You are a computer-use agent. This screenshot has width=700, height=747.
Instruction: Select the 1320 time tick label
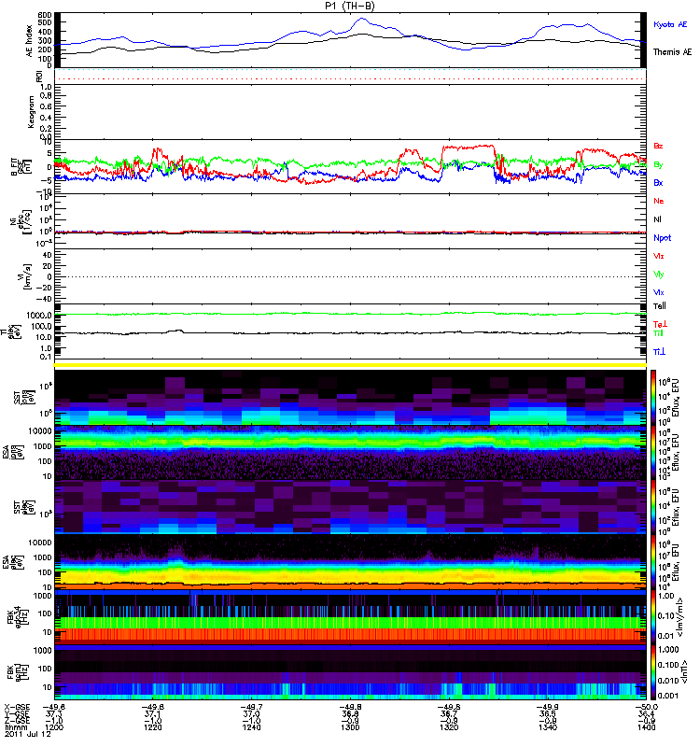pos(449,727)
